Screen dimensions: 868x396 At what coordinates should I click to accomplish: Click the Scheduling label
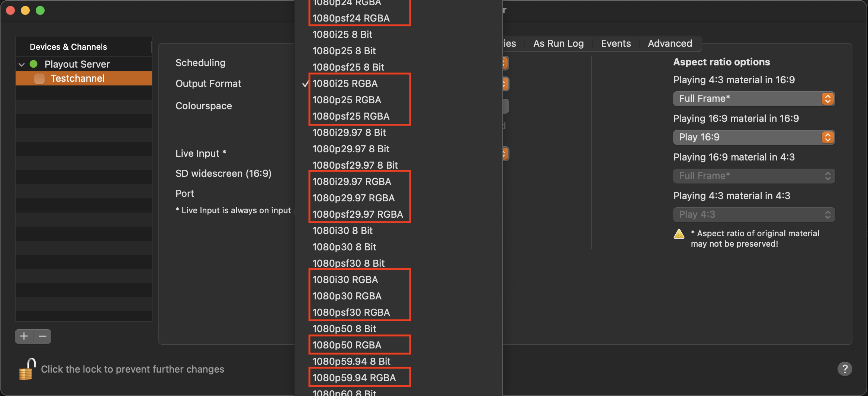pos(200,63)
